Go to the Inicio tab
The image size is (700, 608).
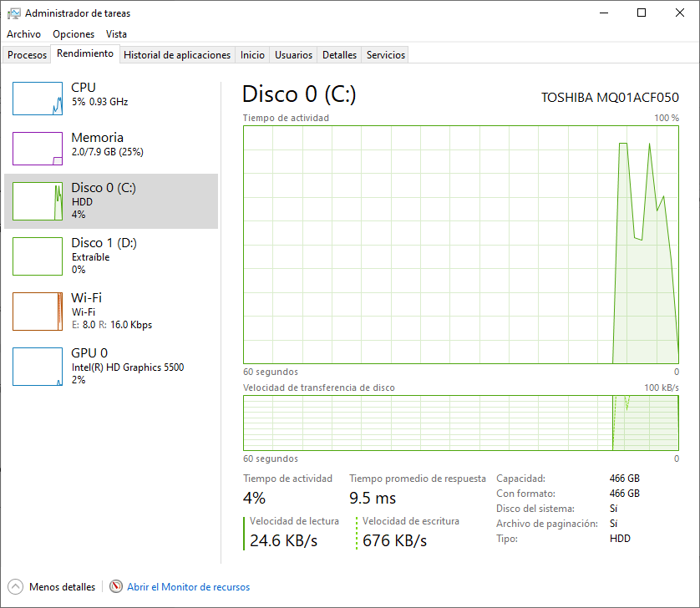(x=252, y=55)
